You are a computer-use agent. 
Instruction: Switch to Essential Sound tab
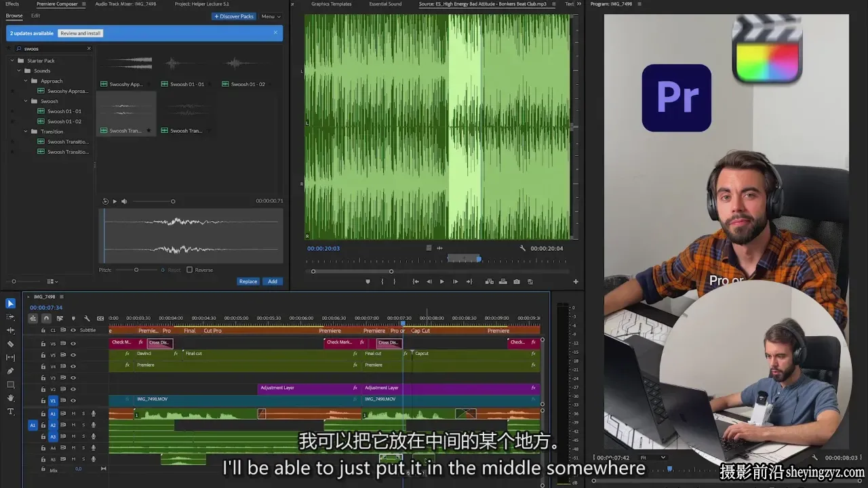click(385, 4)
